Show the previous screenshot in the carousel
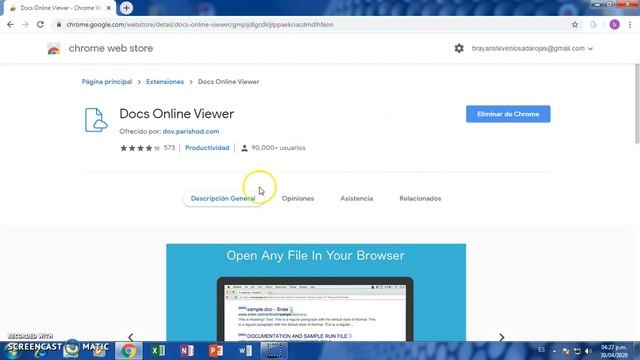Screen dimensions: 640x360 click(131, 337)
